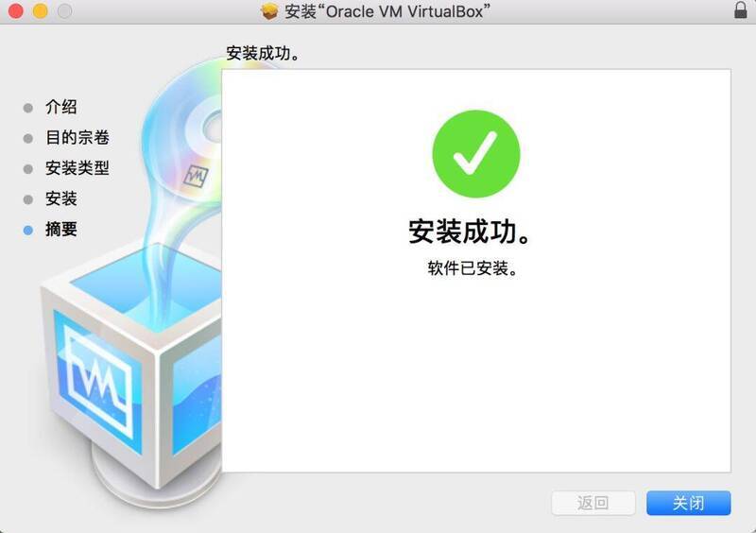Click the blue bullet beside 摘要
The image size is (756, 533).
28,230
